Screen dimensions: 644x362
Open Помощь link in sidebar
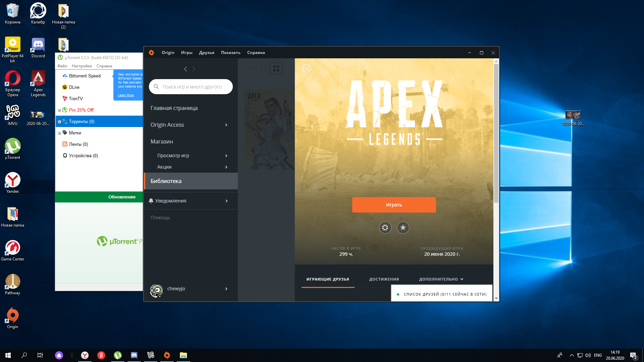160,218
